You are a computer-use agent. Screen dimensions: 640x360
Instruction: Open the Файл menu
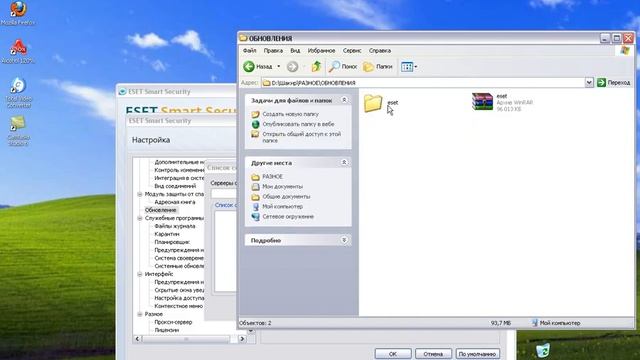pyautogui.click(x=249, y=51)
